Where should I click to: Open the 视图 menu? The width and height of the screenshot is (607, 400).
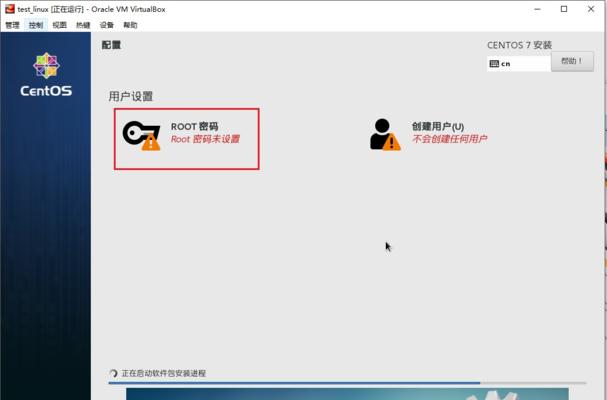(x=59, y=25)
